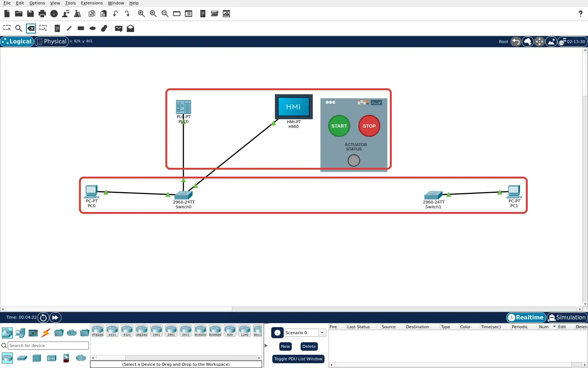
Task: Open the Tools menu
Action: coord(70,3)
